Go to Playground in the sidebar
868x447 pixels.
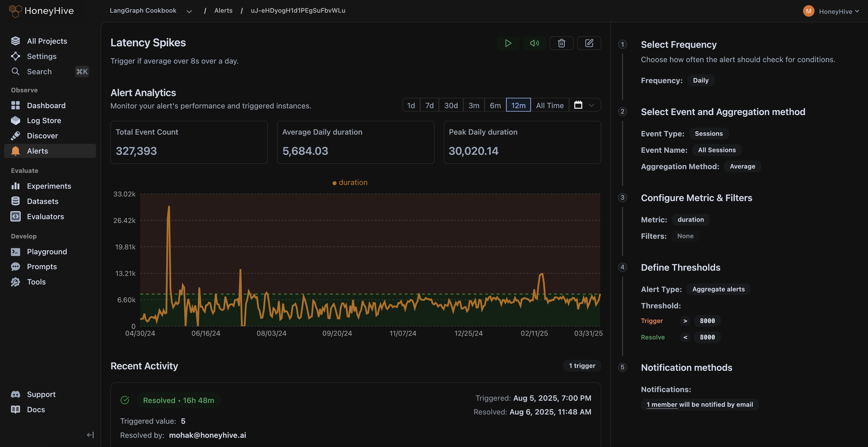(x=47, y=251)
